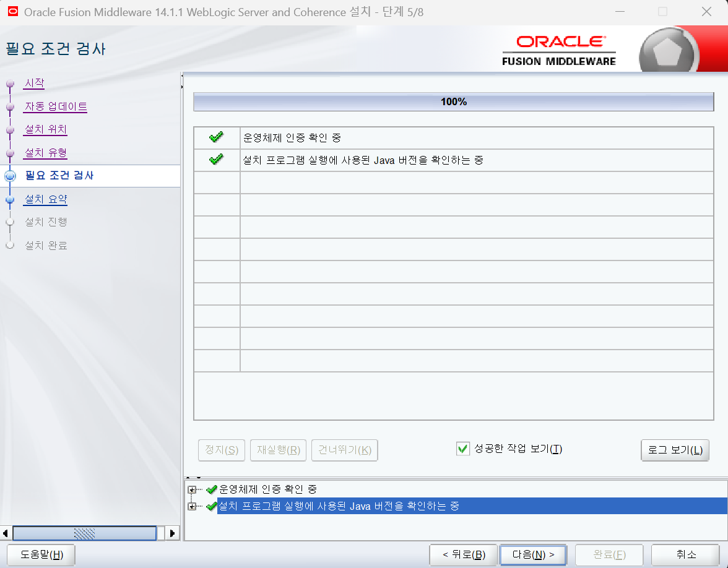This screenshot has width=728, height=568.
Task: Click the 자동 업데이트 step bullet icon
Action: pyautogui.click(x=10, y=107)
